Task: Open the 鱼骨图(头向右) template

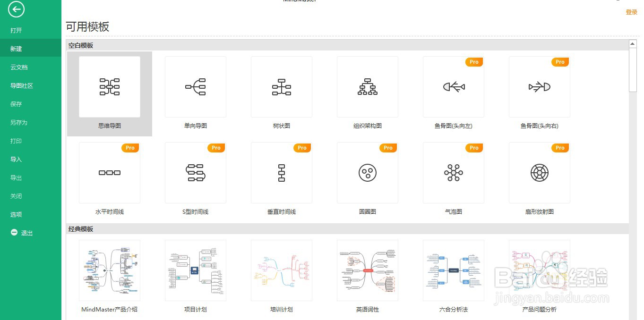Action: pos(539,86)
